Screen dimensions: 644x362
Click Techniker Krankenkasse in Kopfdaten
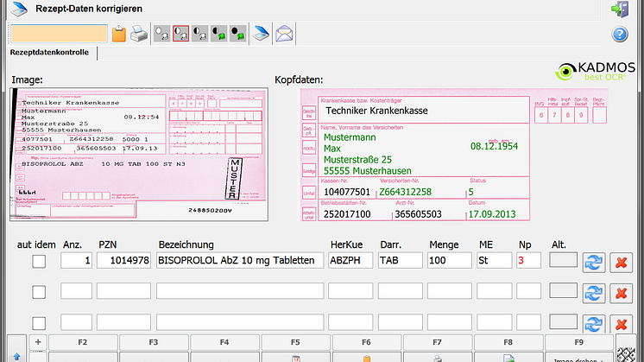pyautogui.click(x=376, y=111)
